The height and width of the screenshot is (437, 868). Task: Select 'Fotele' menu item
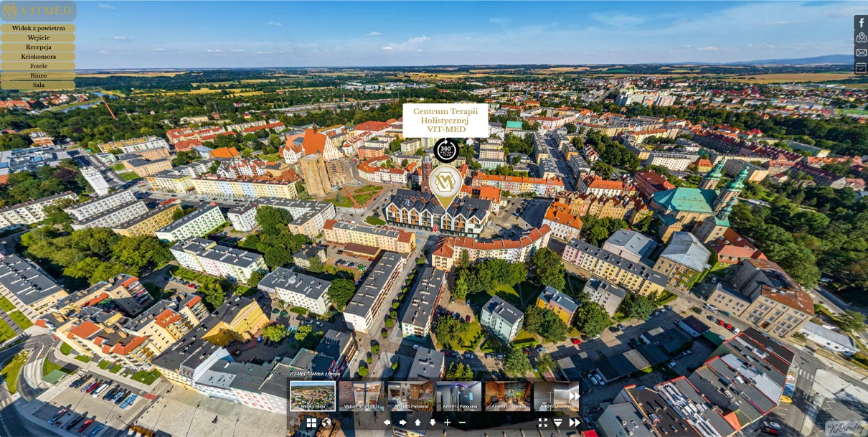pyautogui.click(x=38, y=66)
